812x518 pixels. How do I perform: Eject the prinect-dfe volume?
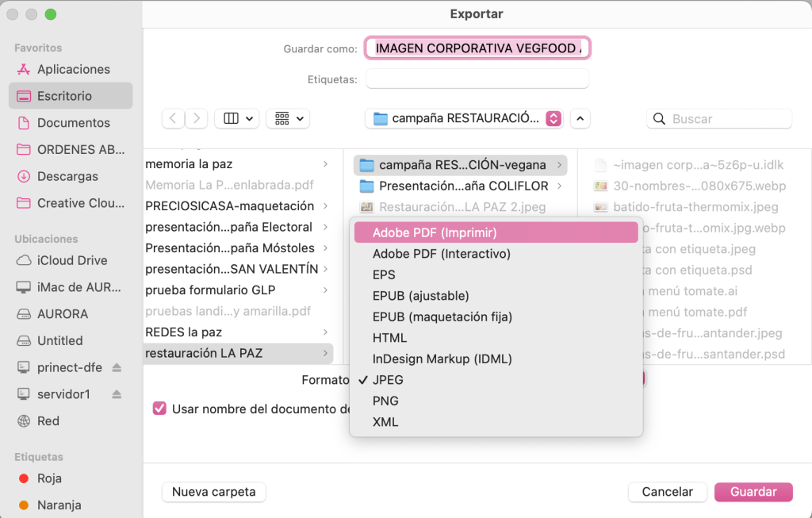(x=117, y=367)
